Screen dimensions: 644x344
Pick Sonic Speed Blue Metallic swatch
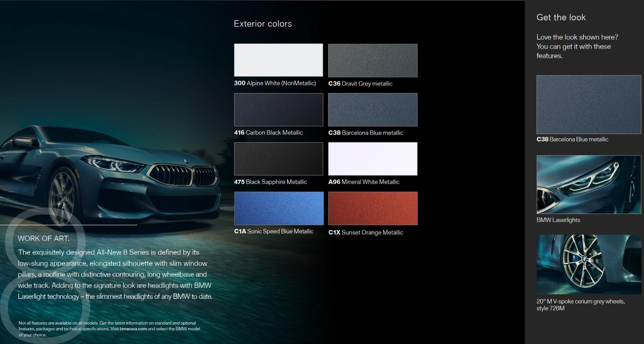pyautogui.click(x=279, y=208)
